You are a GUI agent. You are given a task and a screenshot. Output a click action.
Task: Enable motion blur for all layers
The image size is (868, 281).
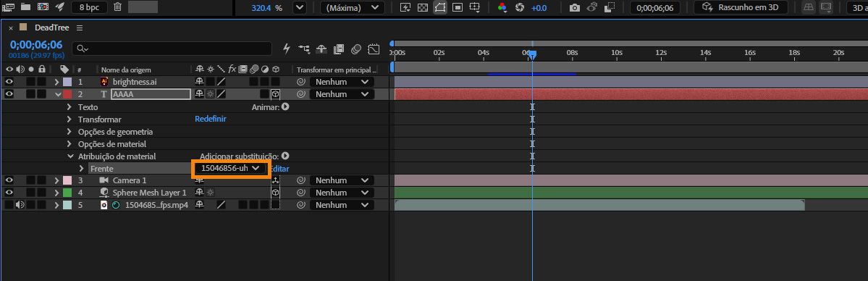(x=356, y=49)
